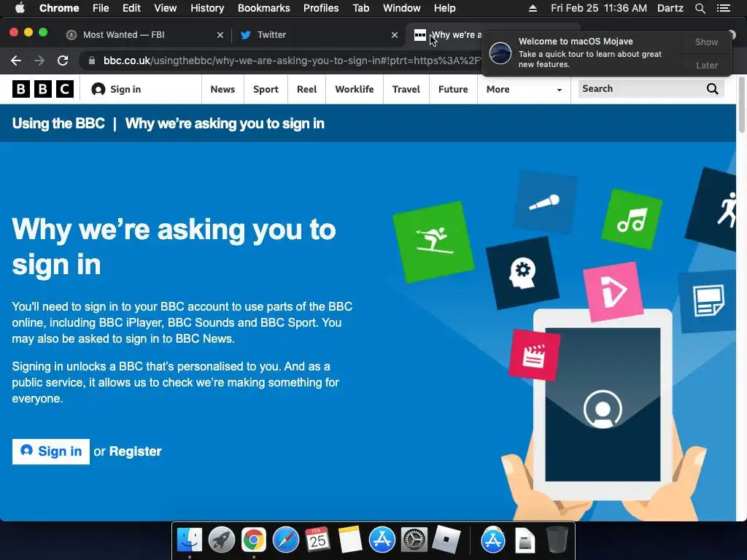This screenshot has height=560, width=747.
Task: Open the View menu
Action: coord(166,8)
